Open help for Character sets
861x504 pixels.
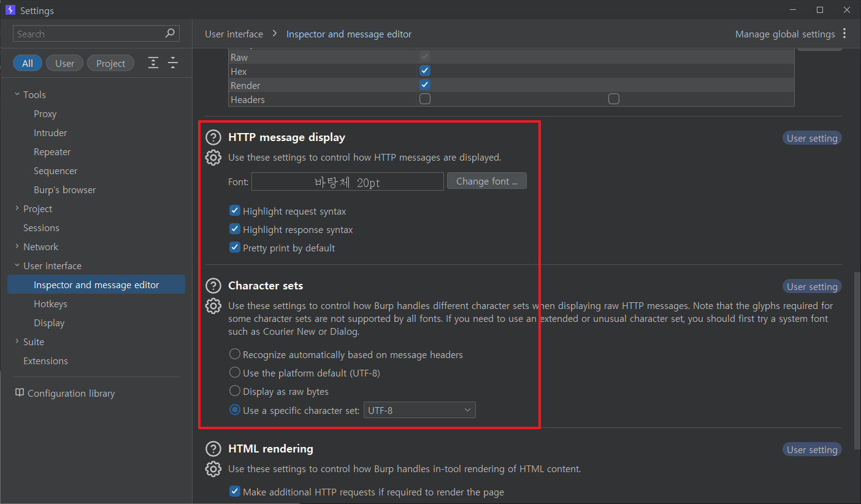(x=213, y=286)
